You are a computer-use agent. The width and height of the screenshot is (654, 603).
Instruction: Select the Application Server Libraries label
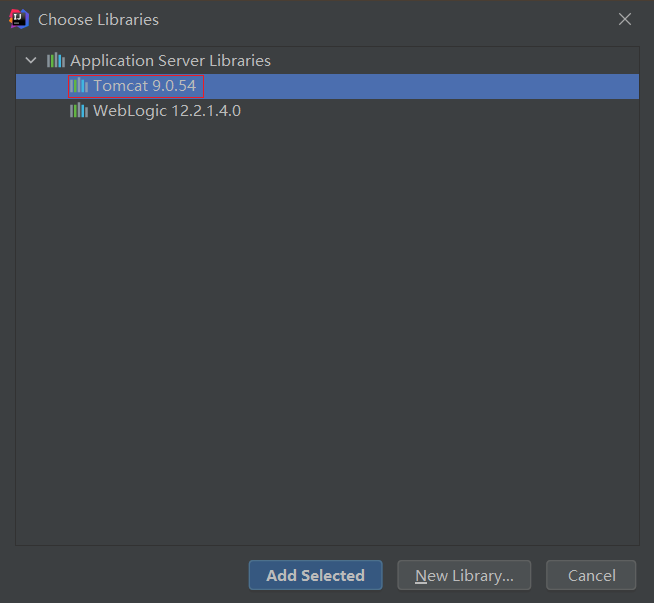[170, 61]
